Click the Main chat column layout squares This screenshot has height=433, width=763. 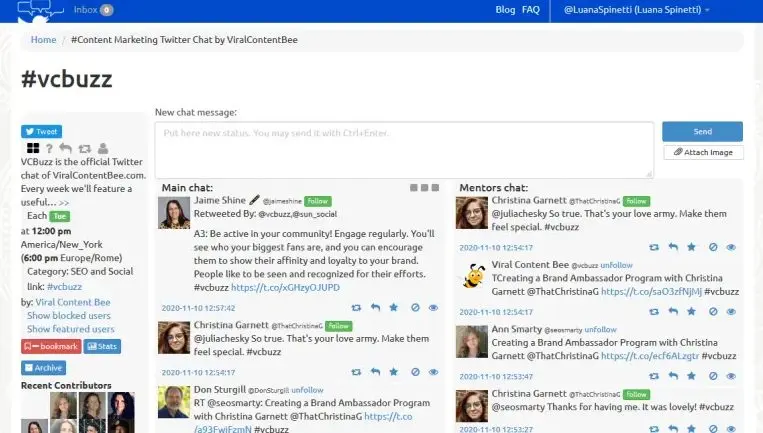(x=424, y=187)
